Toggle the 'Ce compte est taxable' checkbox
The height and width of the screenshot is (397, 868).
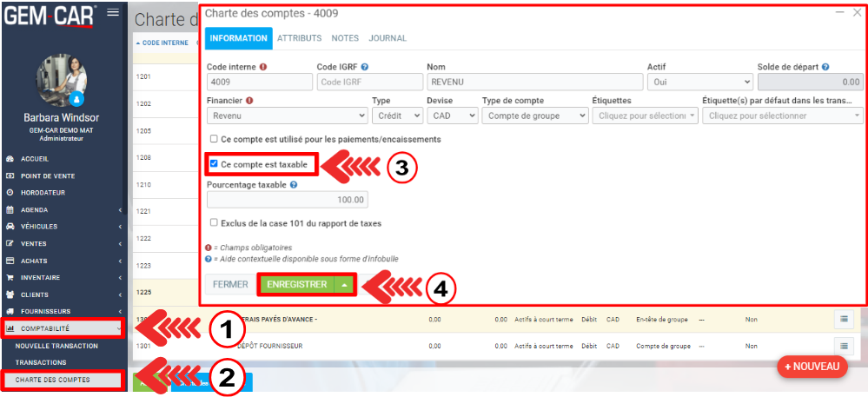(x=215, y=163)
